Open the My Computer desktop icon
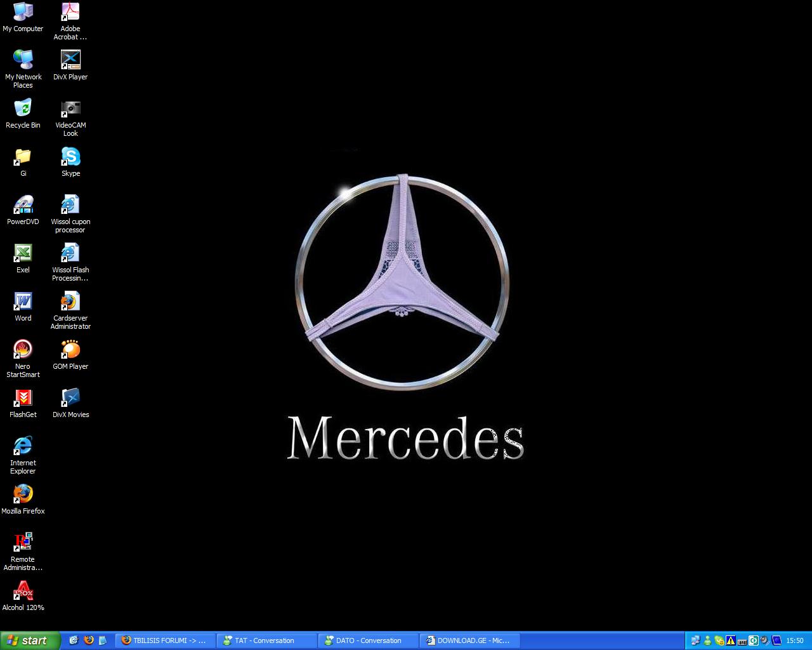 pos(23,17)
